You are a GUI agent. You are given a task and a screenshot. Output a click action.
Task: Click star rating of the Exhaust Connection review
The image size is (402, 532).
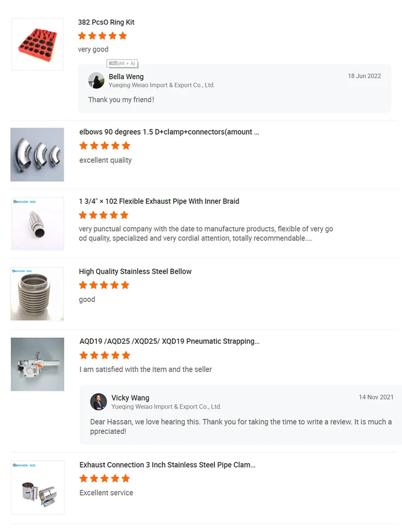coord(105,478)
